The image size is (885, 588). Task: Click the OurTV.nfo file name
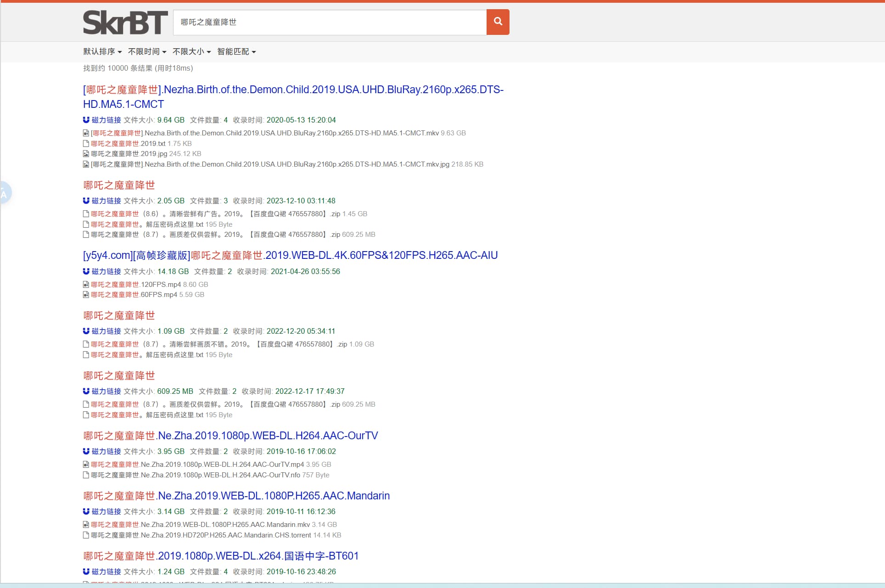[x=196, y=475]
